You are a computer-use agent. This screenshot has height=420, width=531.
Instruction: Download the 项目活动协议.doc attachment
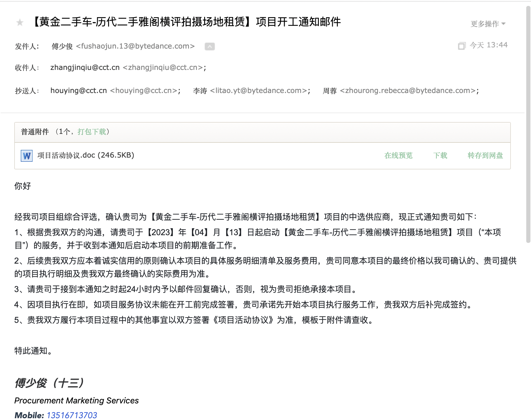coord(440,156)
